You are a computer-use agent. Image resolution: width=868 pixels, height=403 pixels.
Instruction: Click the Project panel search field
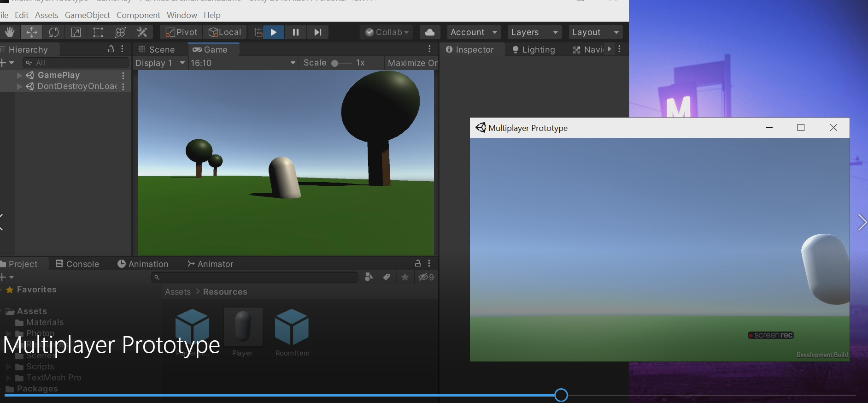point(255,277)
